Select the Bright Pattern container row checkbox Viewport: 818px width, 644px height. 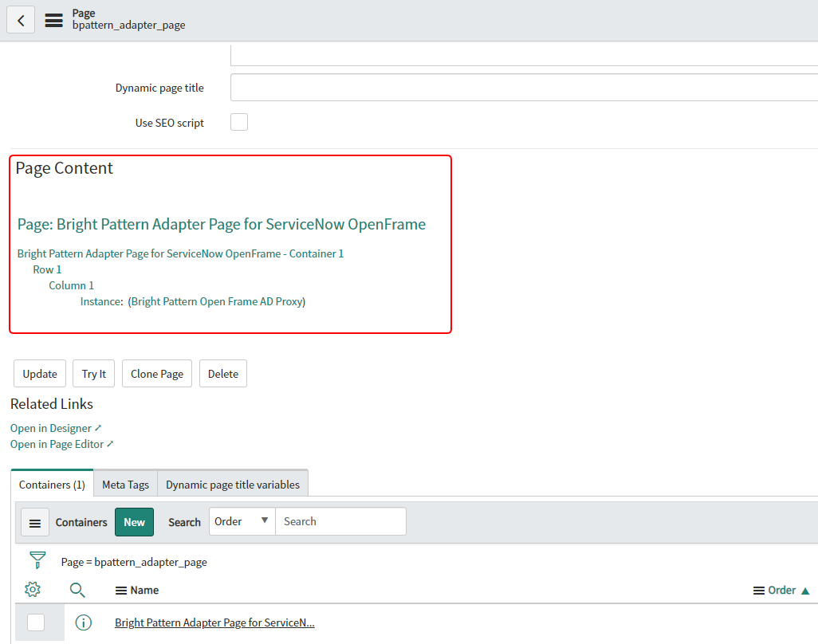36,622
